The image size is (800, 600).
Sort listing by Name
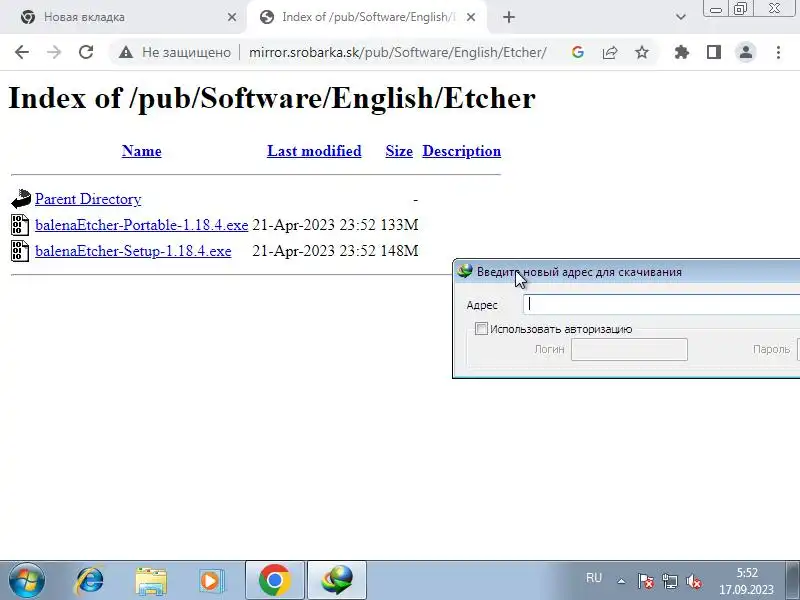142,151
